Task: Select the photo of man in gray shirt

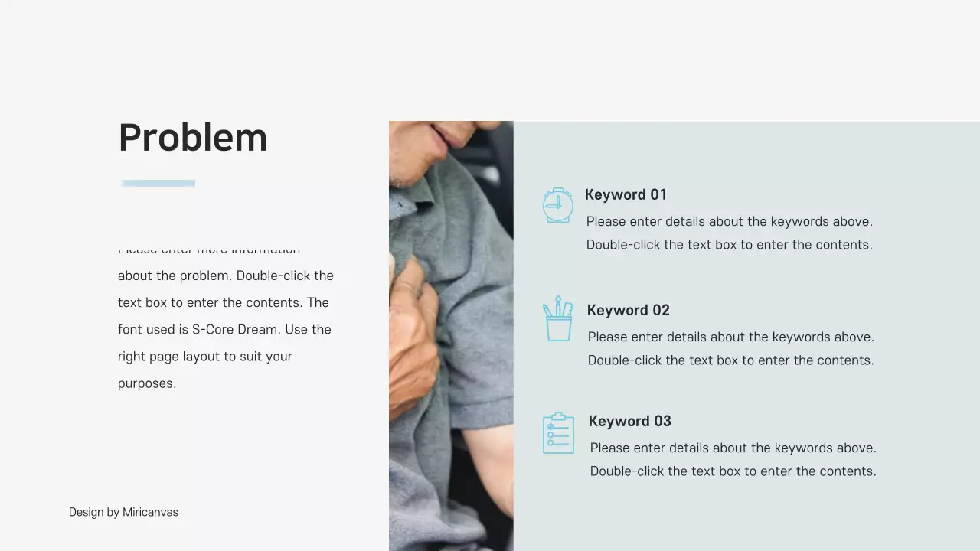Action: 451,336
